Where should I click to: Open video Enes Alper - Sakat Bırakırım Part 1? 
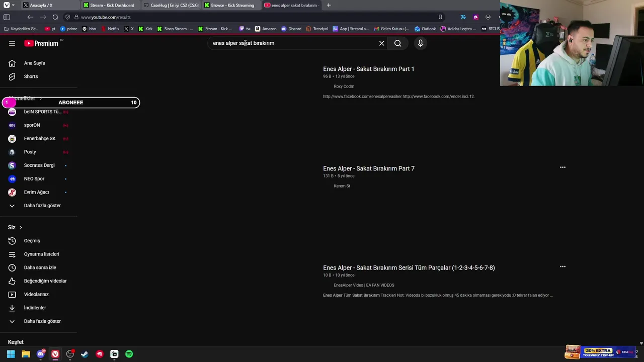368,69
